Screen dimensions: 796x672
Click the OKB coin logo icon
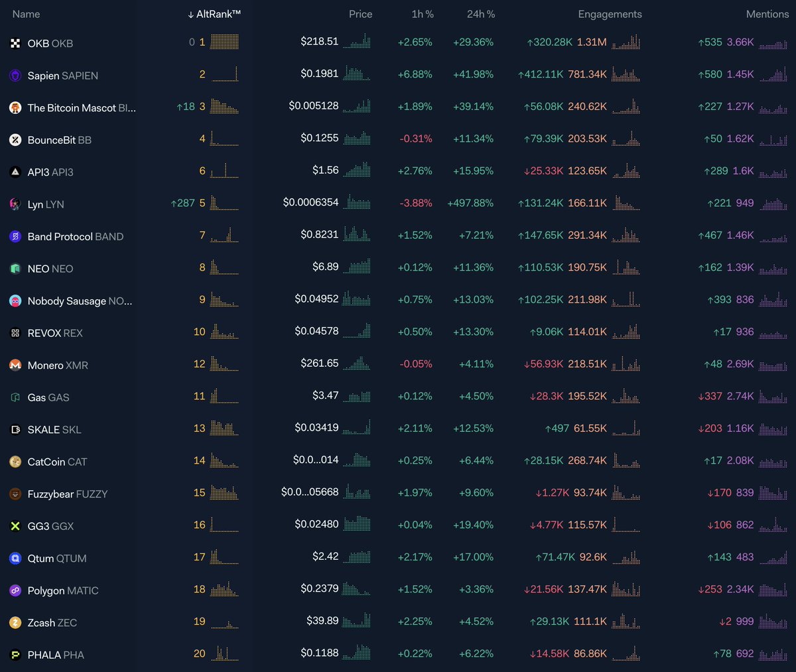[15, 43]
